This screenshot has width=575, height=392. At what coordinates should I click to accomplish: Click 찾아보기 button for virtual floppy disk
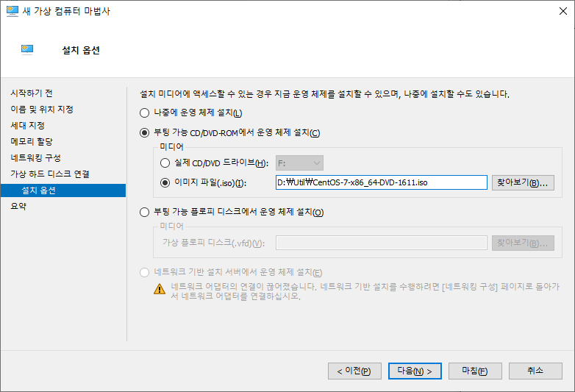pyautogui.click(x=523, y=243)
